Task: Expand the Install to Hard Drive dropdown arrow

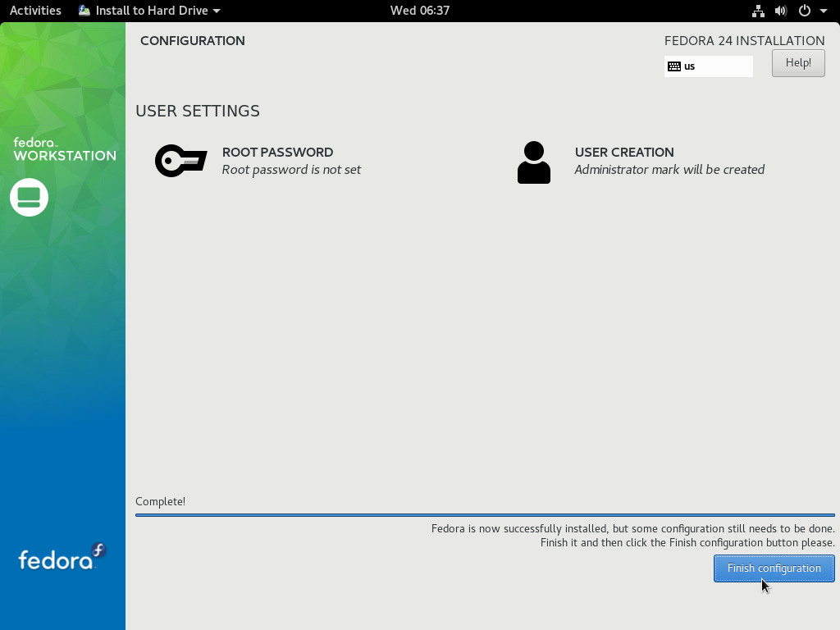Action: click(x=217, y=11)
